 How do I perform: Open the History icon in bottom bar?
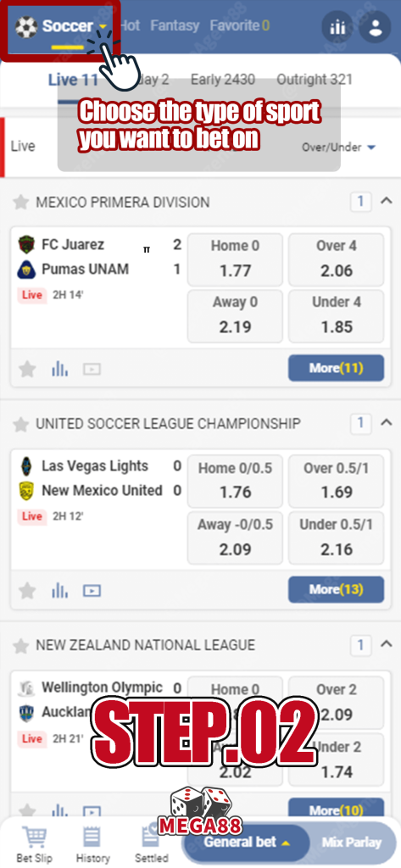[92, 837]
